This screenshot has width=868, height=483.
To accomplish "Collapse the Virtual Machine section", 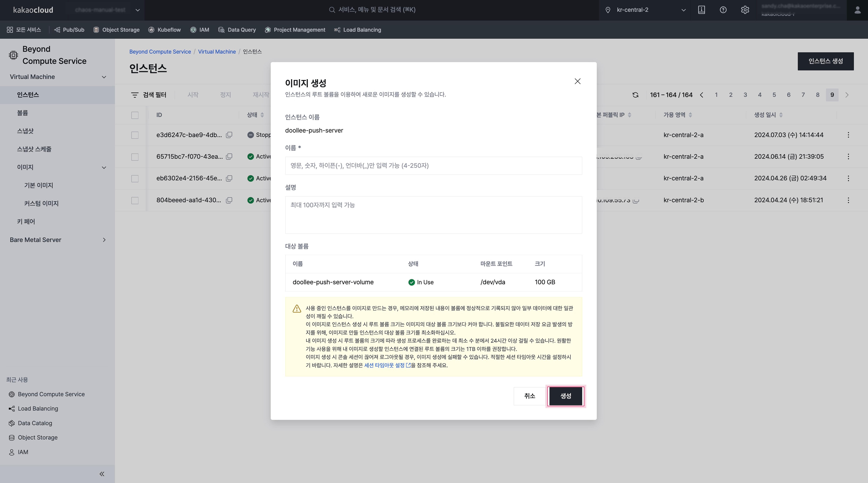I will 104,77.
